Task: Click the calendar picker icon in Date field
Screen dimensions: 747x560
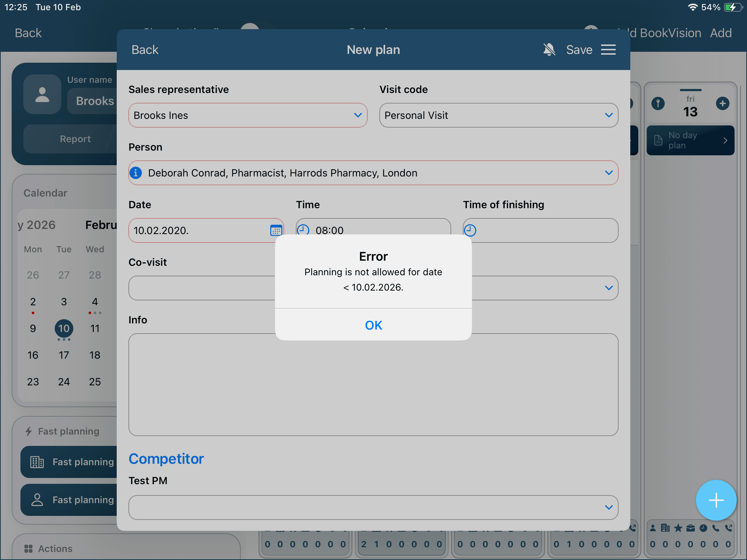Action: pyautogui.click(x=276, y=230)
